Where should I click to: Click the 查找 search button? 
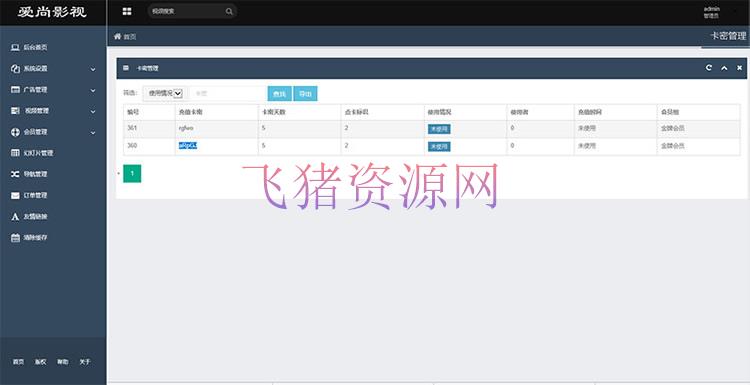point(279,94)
